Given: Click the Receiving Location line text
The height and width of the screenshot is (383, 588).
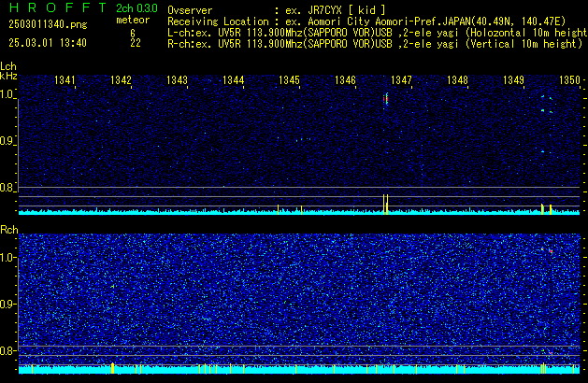Looking at the screenshot, I should tap(366, 21).
